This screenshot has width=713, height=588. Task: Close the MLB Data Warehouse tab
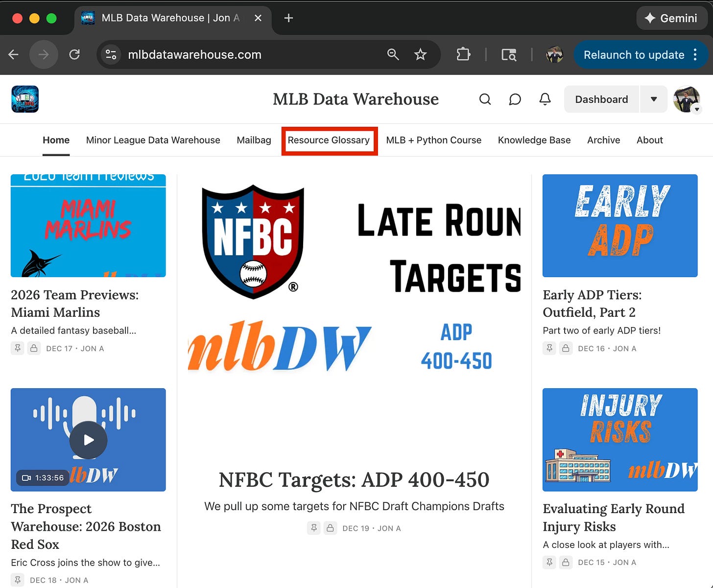(258, 18)
